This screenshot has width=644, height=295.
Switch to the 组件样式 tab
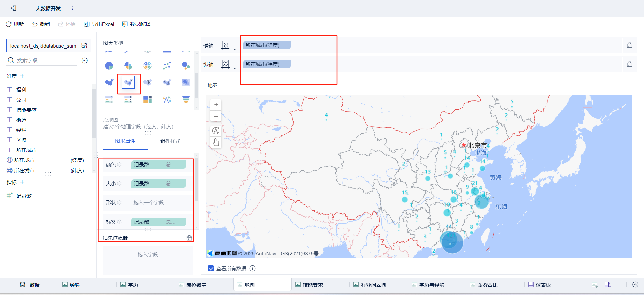pos(170,141)
